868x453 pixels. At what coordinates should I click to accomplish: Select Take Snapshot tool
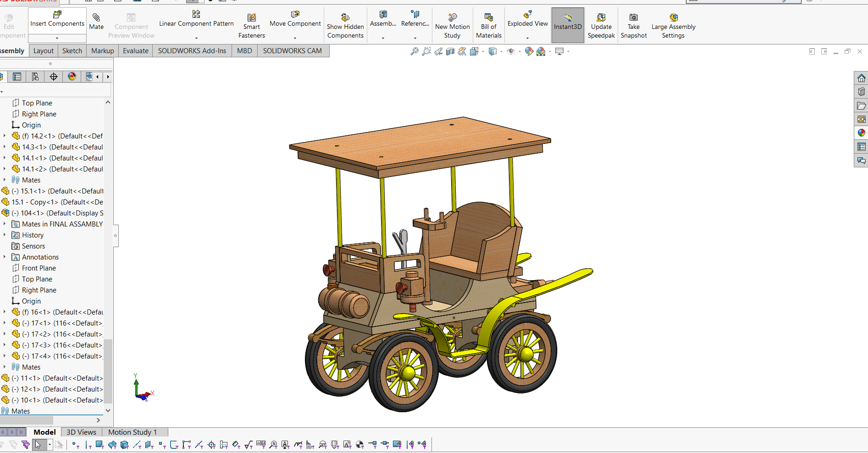click(x=633, y=18)
